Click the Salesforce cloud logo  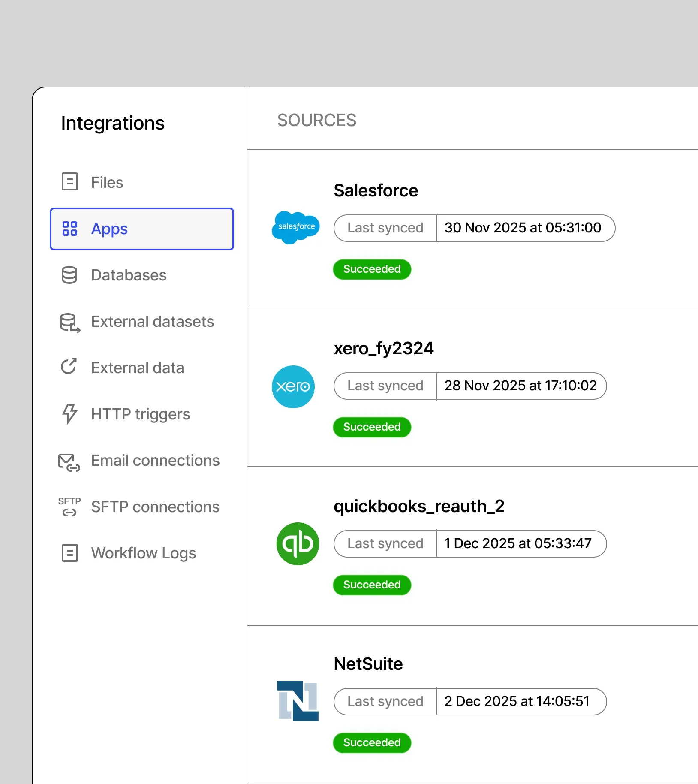(296, 227)
